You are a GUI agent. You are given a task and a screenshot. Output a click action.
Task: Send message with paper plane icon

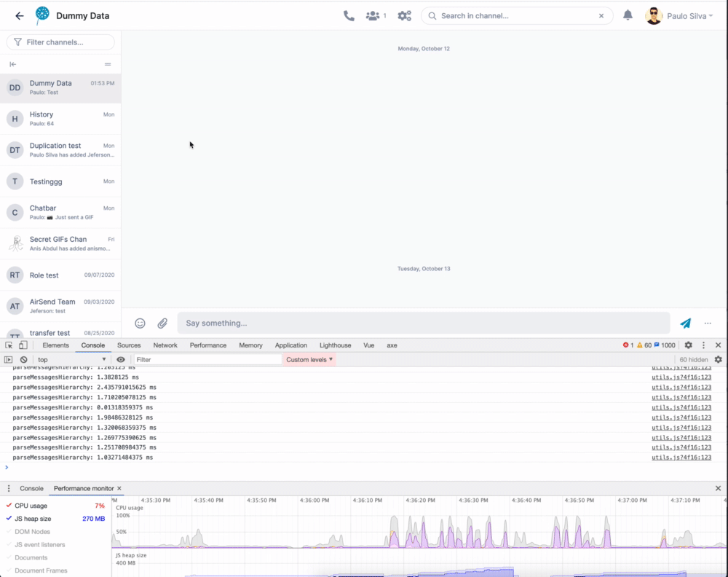pos(685,323)
